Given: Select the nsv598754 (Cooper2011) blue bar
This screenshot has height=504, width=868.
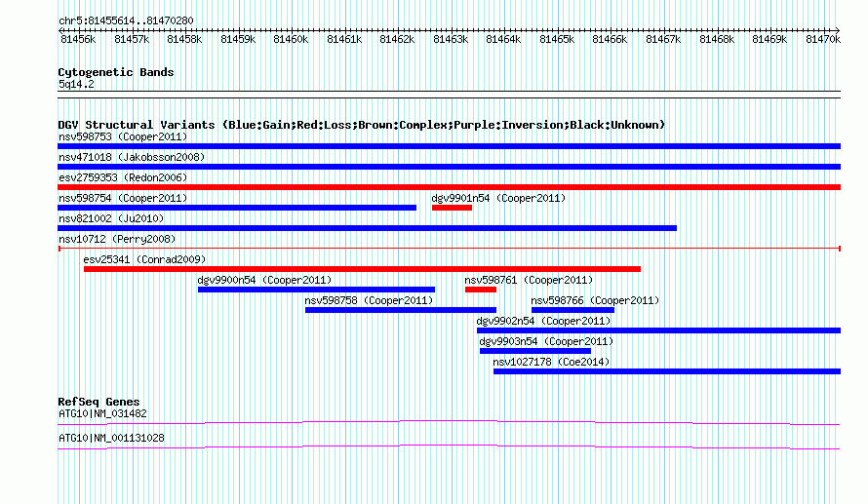Looking at the screenshot, I should 237,208.
